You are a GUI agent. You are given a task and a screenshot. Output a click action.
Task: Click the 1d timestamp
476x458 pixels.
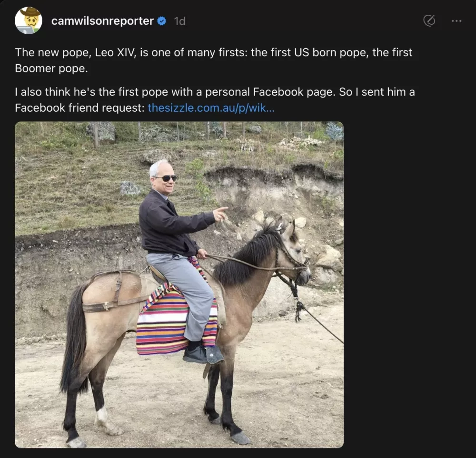pos(179,21)
